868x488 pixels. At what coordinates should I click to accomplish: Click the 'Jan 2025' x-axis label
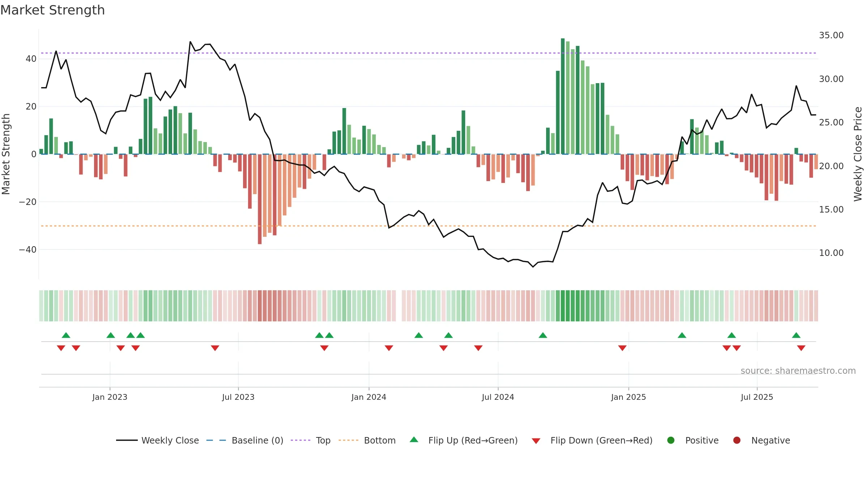coord(629,397)
